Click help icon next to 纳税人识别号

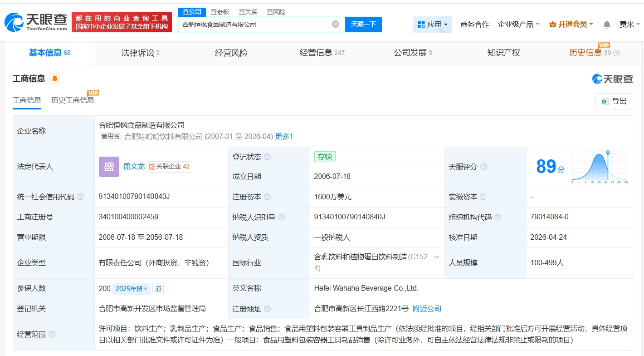click(x=282, y=217)
